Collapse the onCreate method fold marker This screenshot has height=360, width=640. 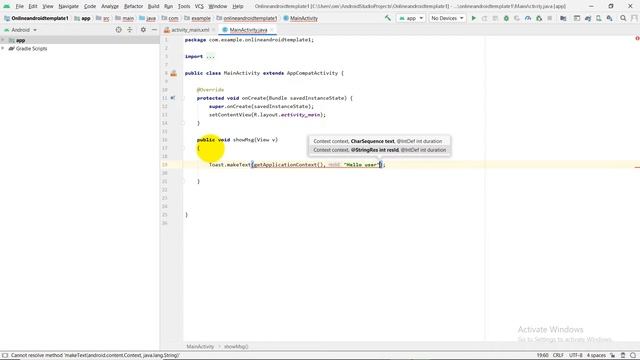coord(182,98)
